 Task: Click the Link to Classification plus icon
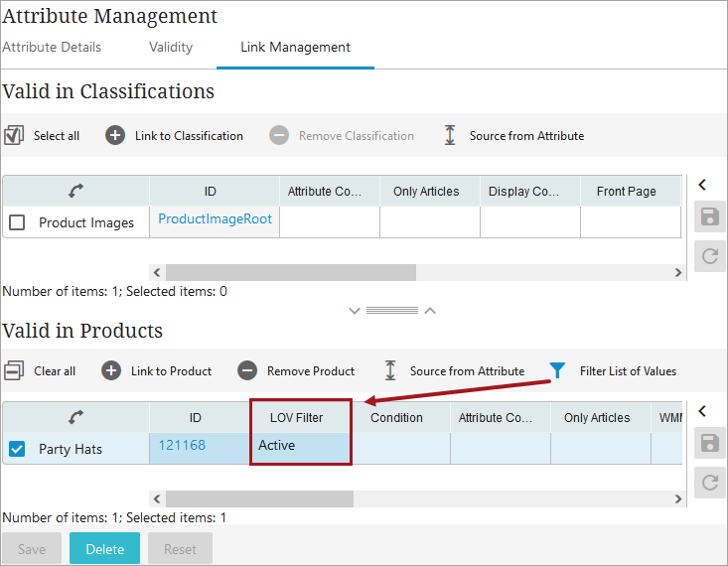[115, 136]
